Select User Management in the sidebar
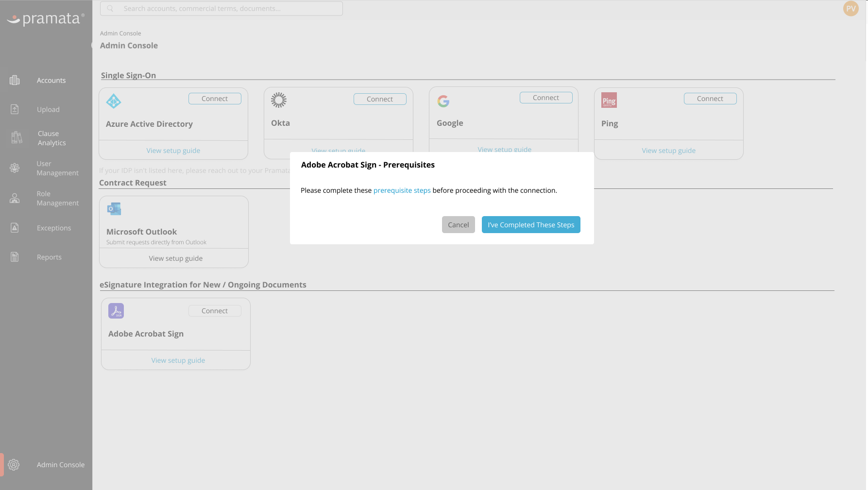 (x=57, y=168)
